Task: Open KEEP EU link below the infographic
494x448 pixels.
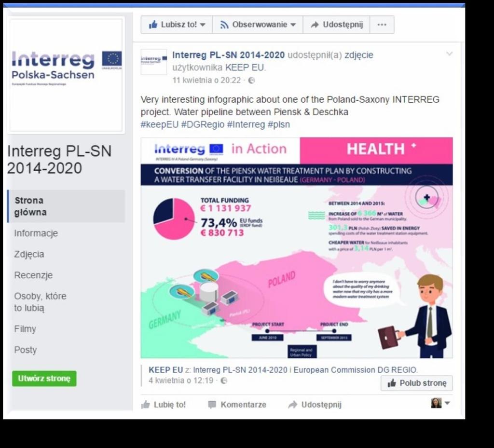Action: pyautogui.click(x=166, y=370)
